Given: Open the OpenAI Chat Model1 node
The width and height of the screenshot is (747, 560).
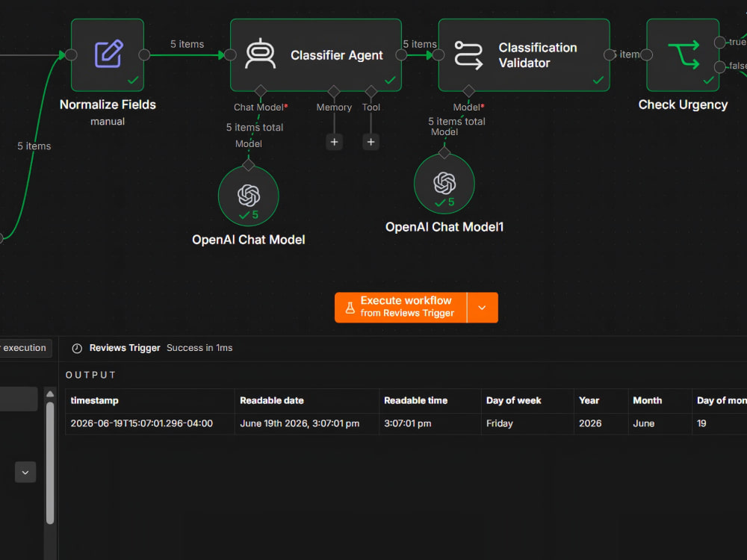Looking at the screenshot, I should pos(444,184).
